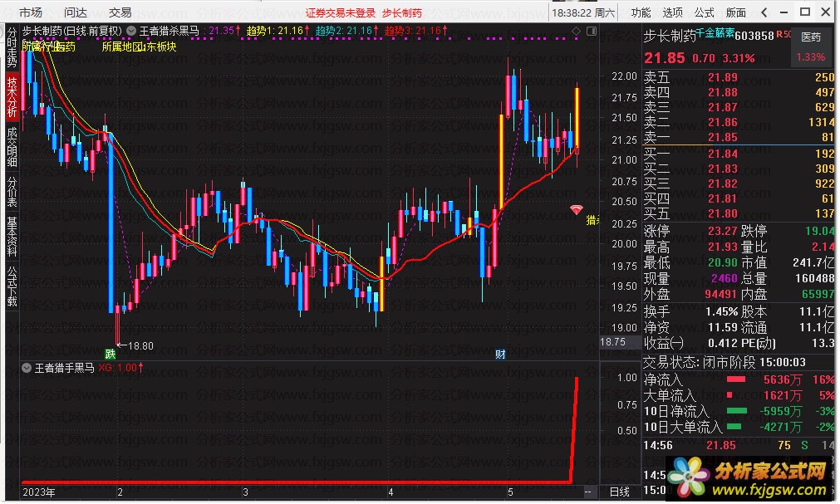This screenshot has height=504, width=840.
Task: Switch to the 分价表 side tab
Action: pos(12,191)
